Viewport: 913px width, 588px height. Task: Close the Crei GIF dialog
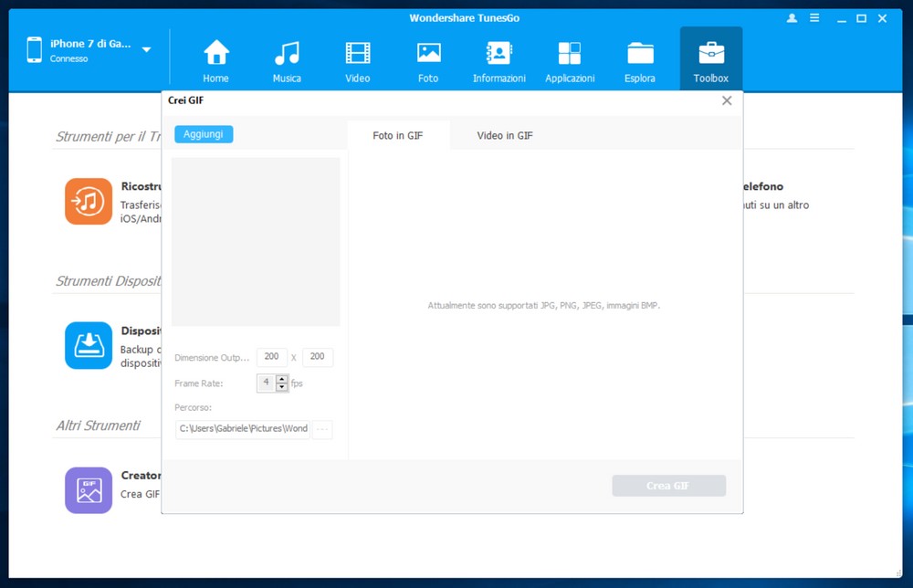[727, 100]
